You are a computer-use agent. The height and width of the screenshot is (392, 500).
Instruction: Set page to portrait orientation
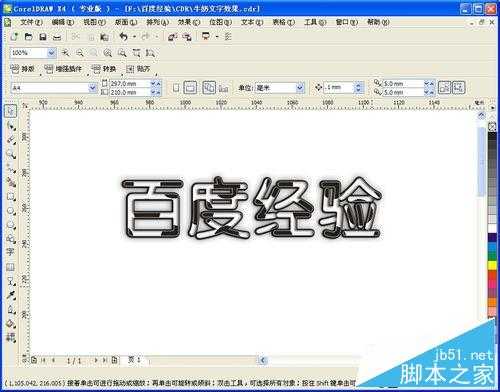176,88
